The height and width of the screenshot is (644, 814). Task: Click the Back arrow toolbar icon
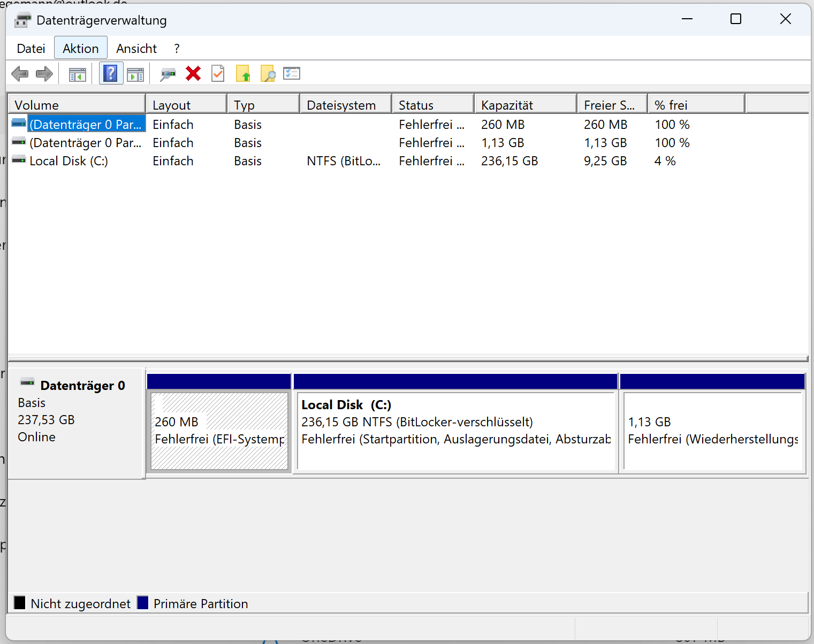tap(20, 73)
